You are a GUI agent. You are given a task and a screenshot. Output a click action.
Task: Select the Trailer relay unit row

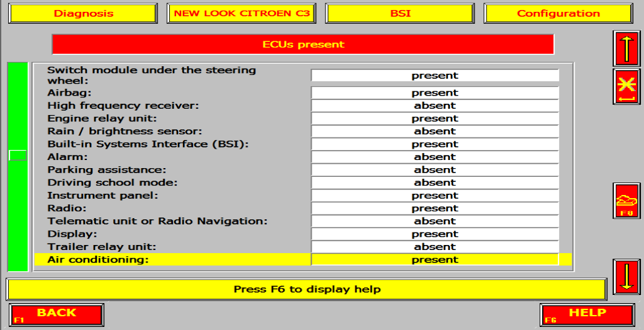[303, 247]
